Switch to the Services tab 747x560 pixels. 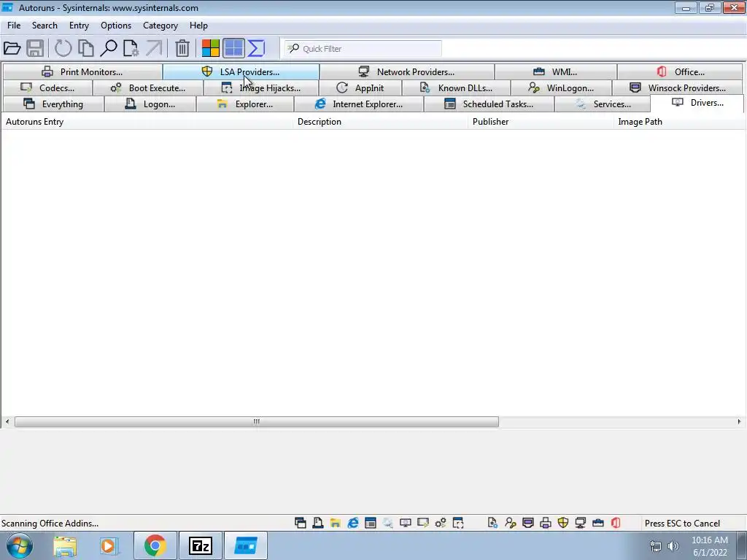603,104
